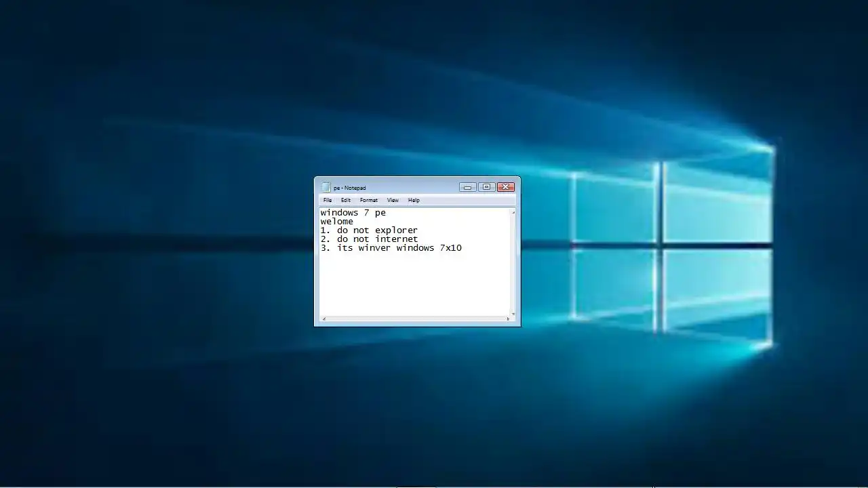
Task: Minimize the pe - Notepad window
Action: coord(467,187)
